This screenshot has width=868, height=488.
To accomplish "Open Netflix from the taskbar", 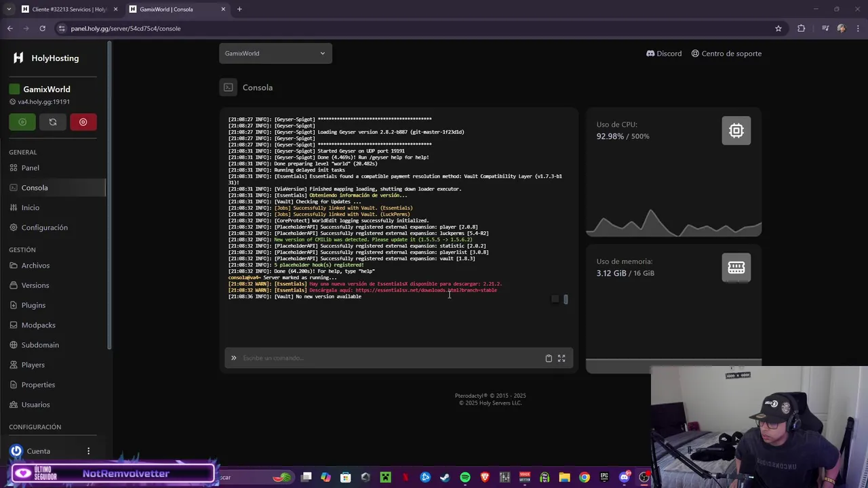I will [x=406, y=477].
